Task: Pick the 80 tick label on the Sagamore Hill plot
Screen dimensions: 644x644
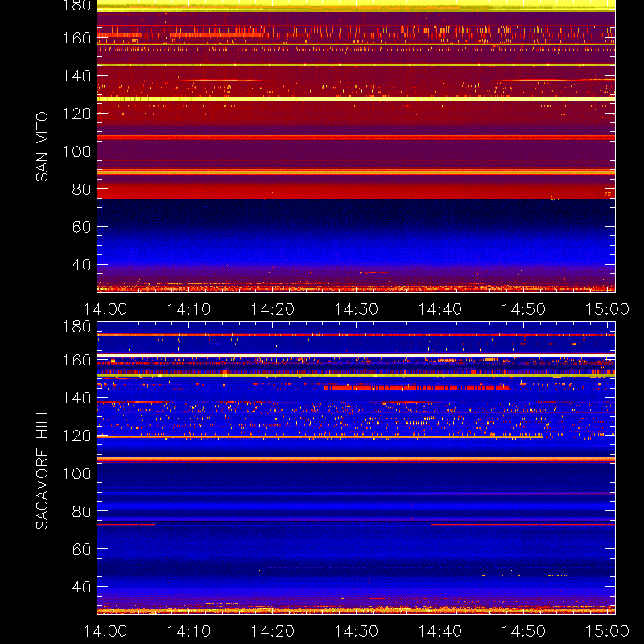Action: point(81,511)
